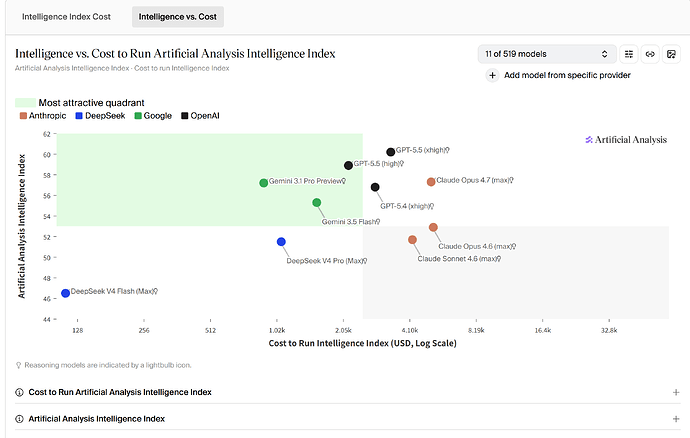Screen dimensions: 690x438
Task: Click Add model from specific provider
Action: coord(567,75)
